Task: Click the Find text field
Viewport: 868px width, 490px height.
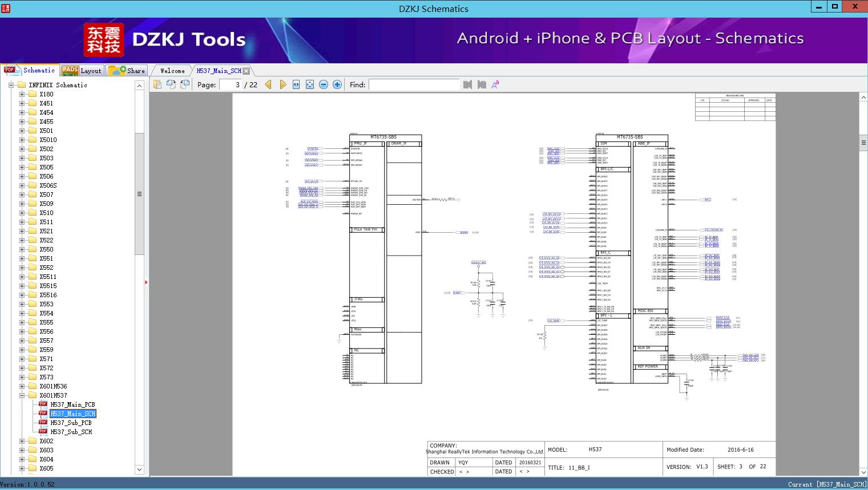Action: 414,84
